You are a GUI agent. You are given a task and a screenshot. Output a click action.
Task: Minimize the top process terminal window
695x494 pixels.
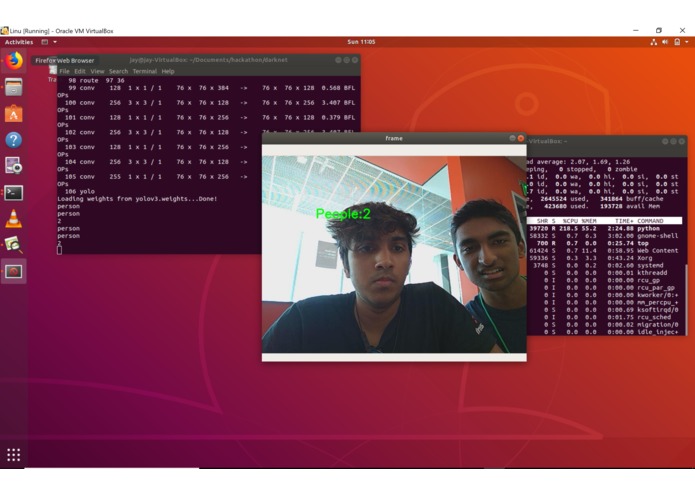click(665, 141)
